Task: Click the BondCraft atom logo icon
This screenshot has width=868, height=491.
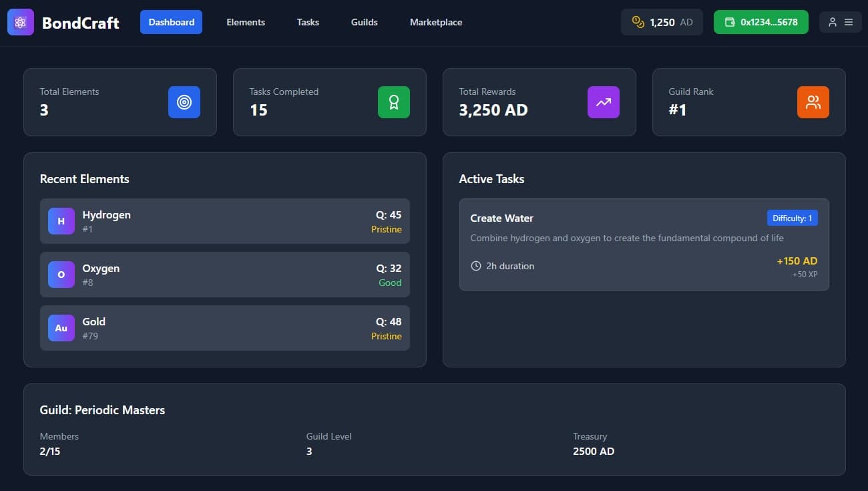Action: [20, 22]
